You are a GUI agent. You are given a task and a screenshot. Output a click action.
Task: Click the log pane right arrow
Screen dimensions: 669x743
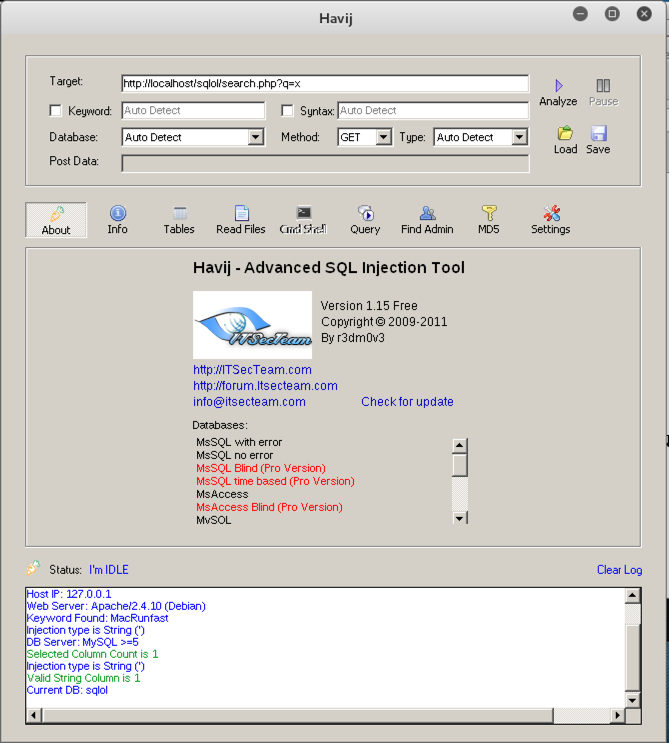pyautogui.click(x=617, y=715)
